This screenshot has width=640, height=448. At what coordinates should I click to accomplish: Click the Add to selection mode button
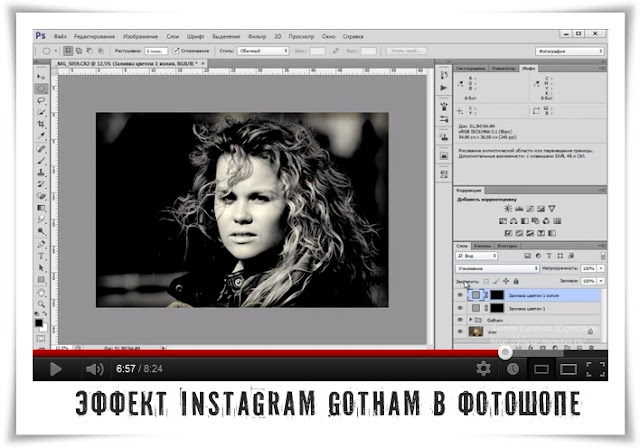pyautogui.click(x=79, y=51)
